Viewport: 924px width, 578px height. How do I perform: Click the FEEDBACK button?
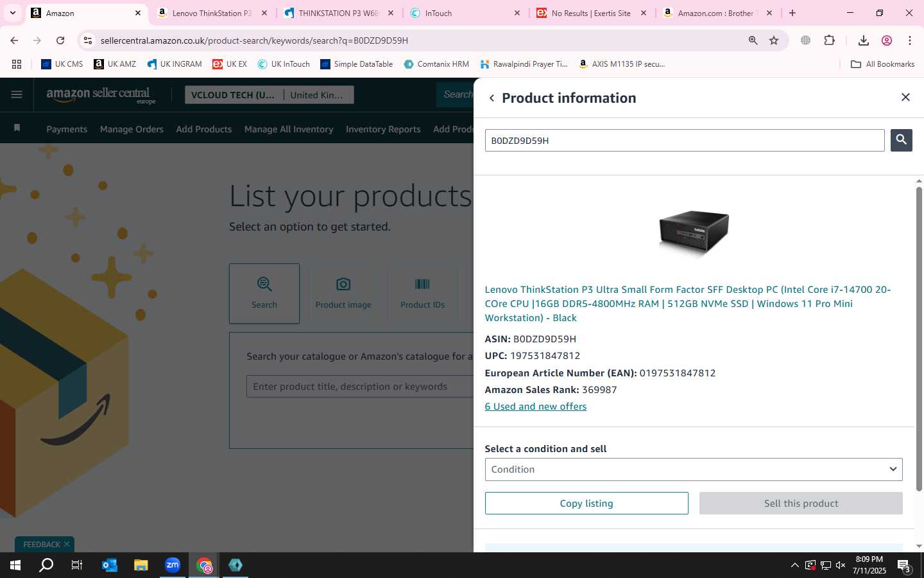pyautogui.click(x=42, y=545)
